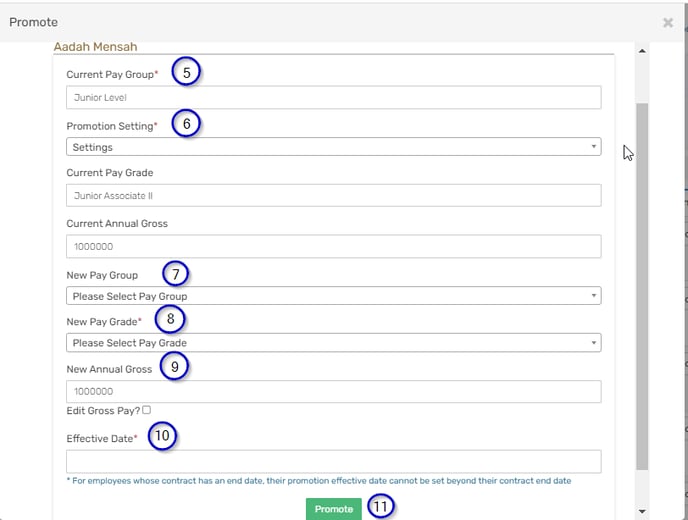
Task: Click the numbered marker 8 beside New Pay Grade
Action: 170,319
